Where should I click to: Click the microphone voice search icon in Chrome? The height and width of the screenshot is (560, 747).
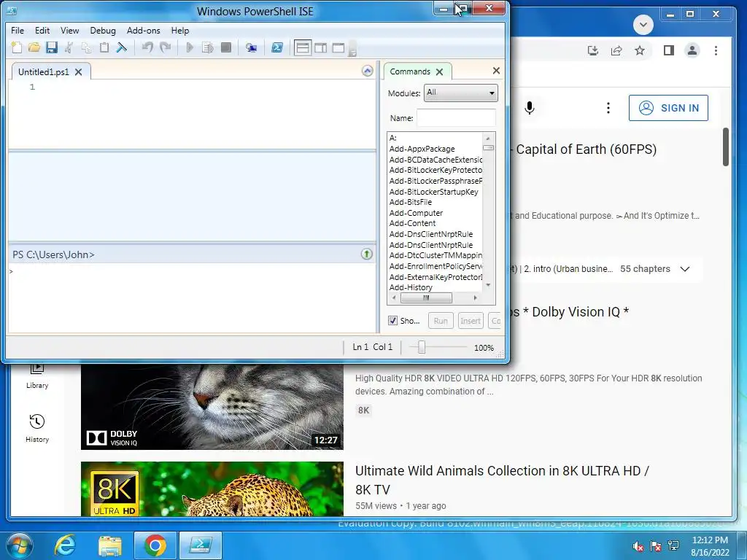pyautogui.click(x=530, y=108)
